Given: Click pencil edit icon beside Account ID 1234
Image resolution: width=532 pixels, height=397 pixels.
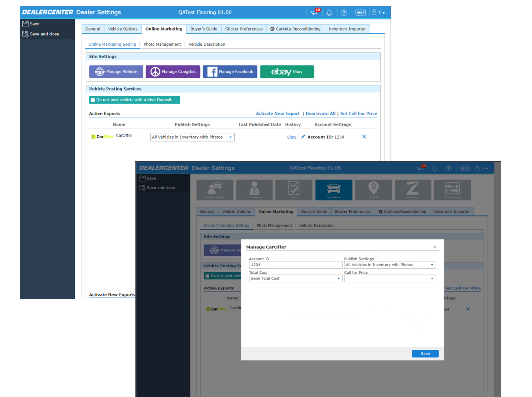Looking at the screenshot, I should [x=303, y=137].
